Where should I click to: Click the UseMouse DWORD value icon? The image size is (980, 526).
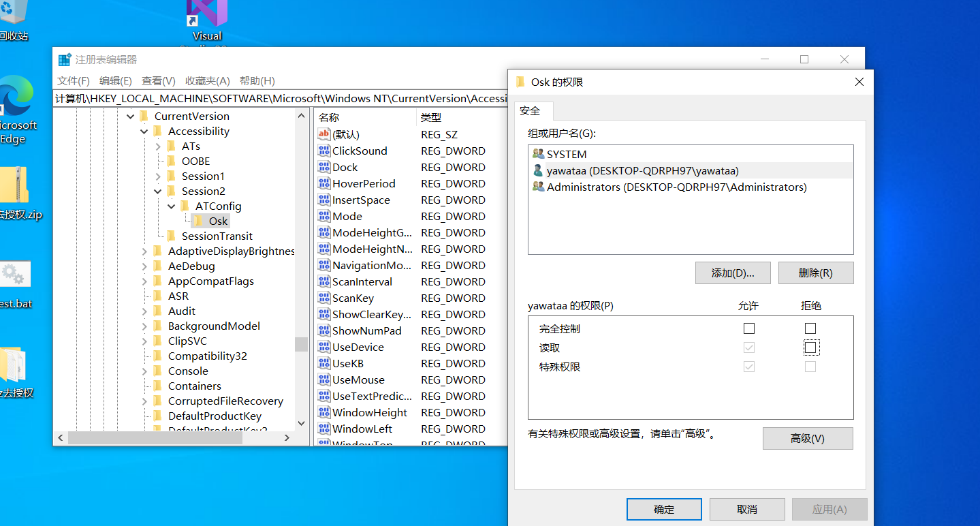[x=324, y=380]
